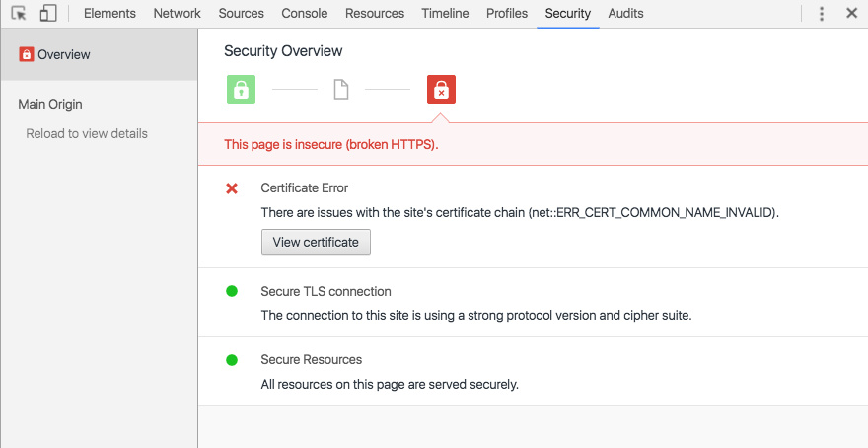Click the red X certificate error icon

[x=232, y=188]
